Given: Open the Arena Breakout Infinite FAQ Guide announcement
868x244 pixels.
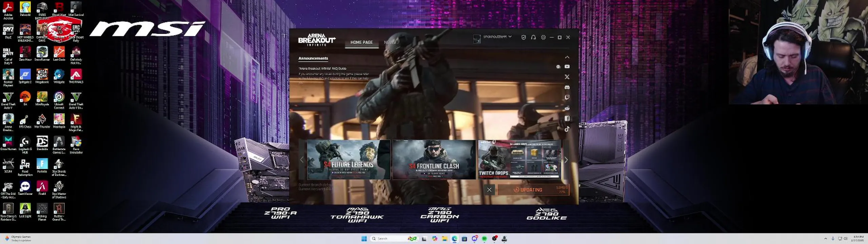Looking at the screenshot, I should coord(322,68).
